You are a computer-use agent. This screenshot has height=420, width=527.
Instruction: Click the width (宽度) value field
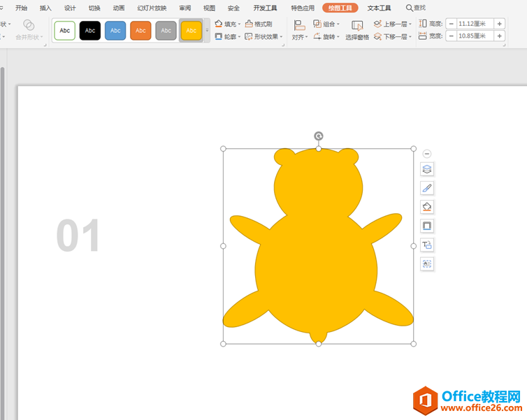point(475,36)
